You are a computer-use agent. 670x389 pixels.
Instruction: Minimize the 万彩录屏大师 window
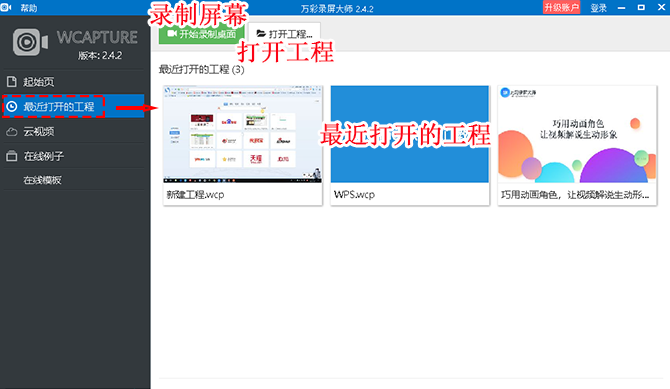click(622, 8)
